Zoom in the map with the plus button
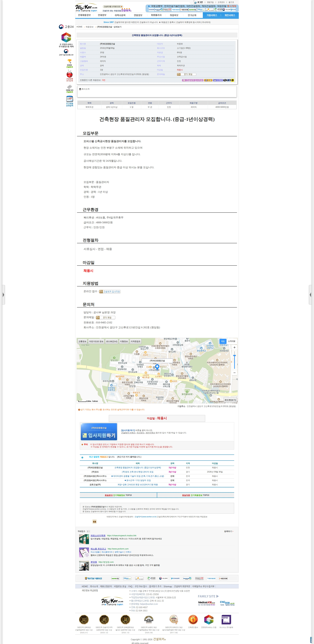This screenshot has height=644, width=314. tap(234, 347)
